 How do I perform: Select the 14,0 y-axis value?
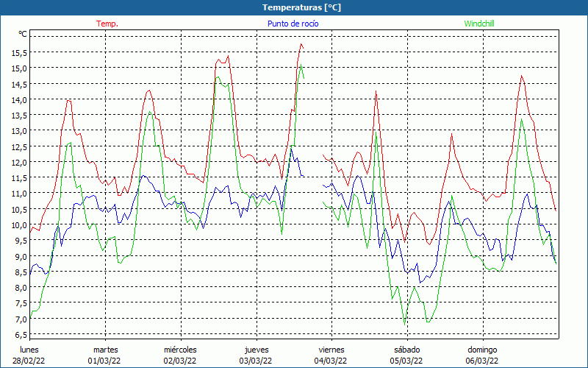click(20, 100)
